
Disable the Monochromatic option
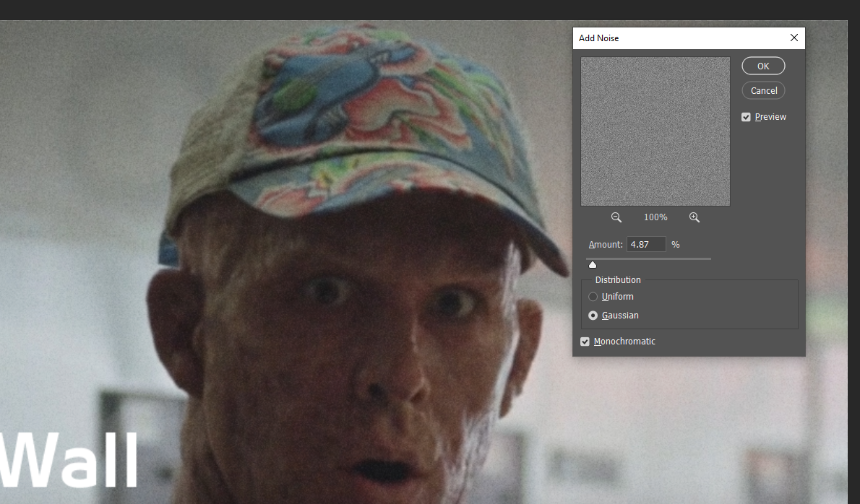585,342
